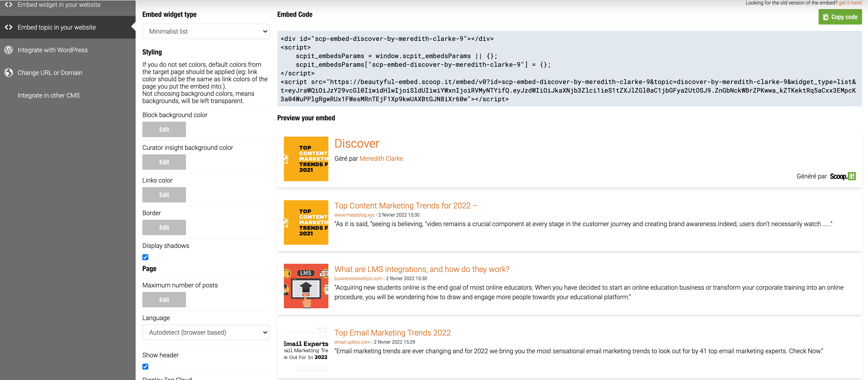Screen dimensions: 868x380
Task: Click the 'get it here!' link
Action: pos(850,3)
